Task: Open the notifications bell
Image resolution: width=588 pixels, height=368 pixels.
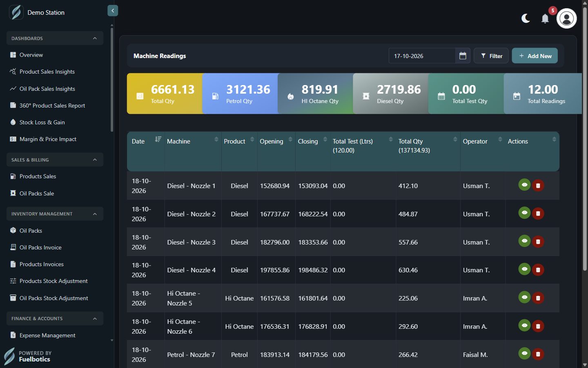Action: (x=545, y=18)
